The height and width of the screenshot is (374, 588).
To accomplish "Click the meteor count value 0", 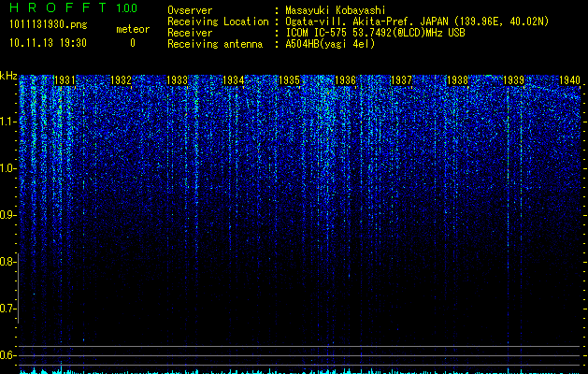I will coord(133,44).
